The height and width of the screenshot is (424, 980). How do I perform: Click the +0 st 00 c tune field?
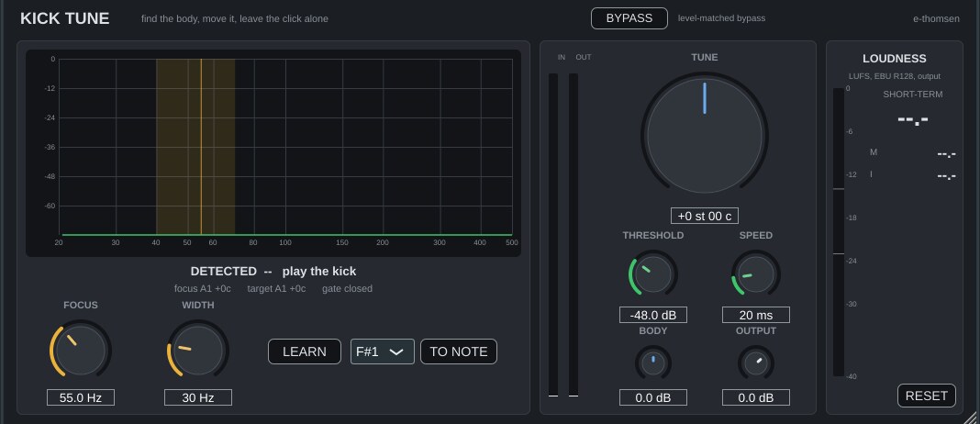point(705,216)
